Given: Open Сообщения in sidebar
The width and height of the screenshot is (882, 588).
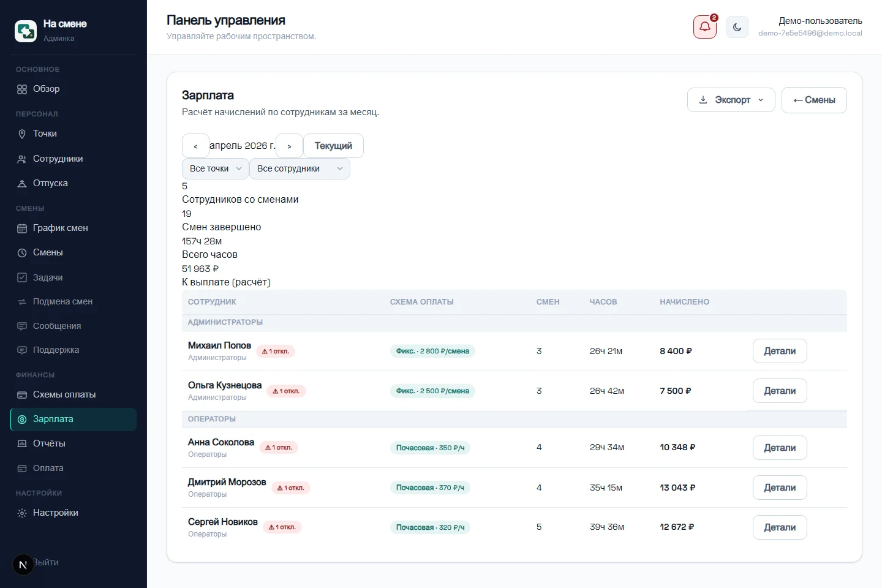Looking at the screenshot, I should point(73,326).
